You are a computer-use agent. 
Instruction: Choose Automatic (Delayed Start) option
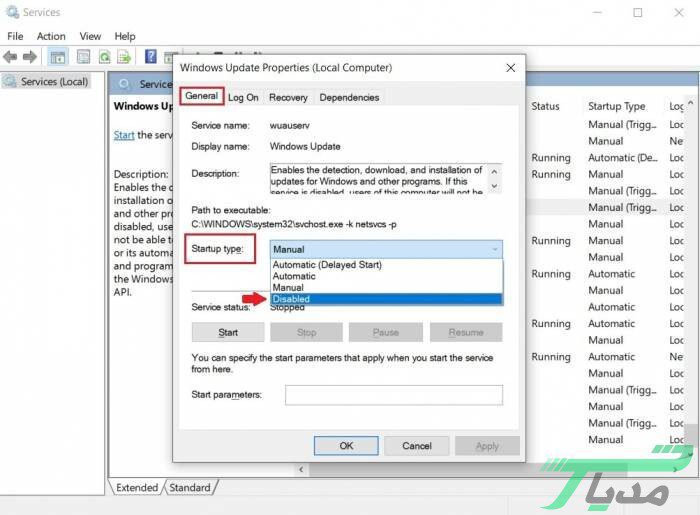coord(385,265)
